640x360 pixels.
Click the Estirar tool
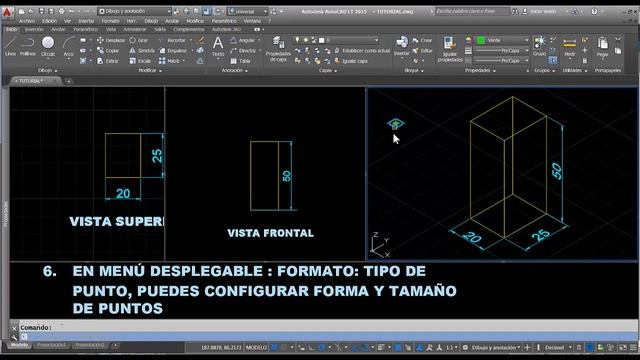coord(108,61)
